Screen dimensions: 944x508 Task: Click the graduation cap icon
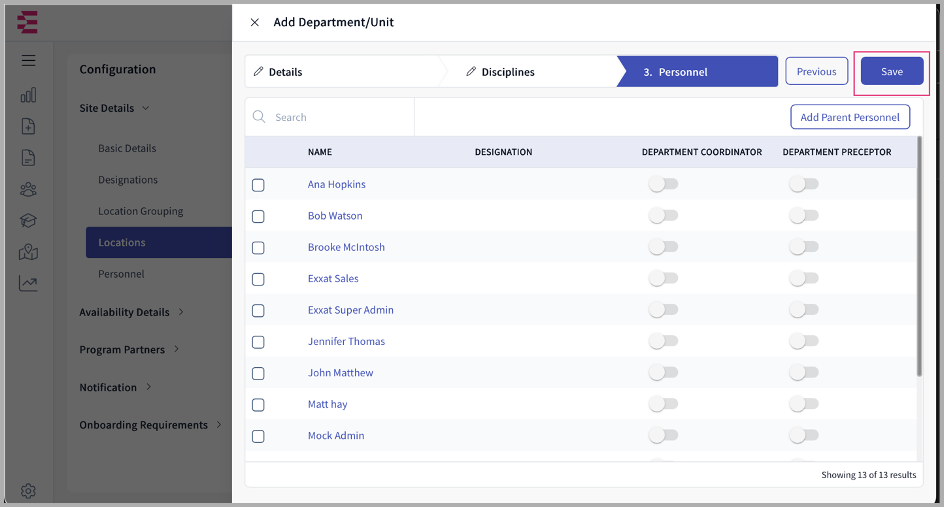[28, 221]
